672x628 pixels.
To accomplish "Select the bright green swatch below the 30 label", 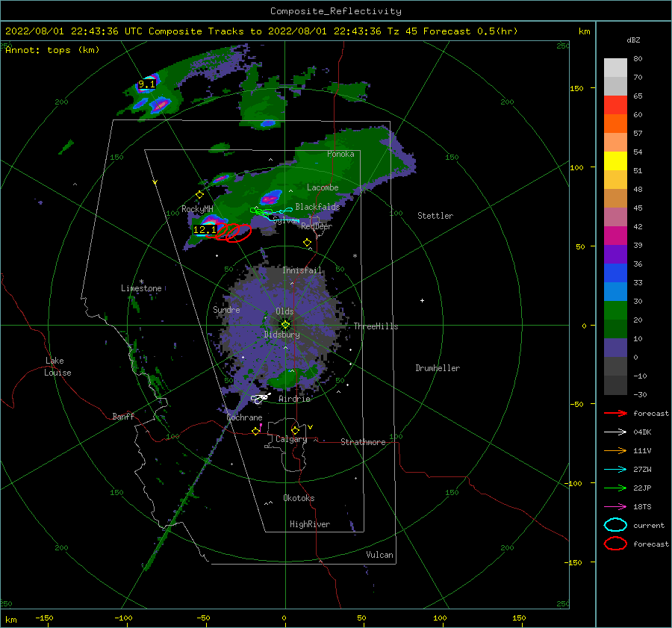I will click(x=615, y=311).
